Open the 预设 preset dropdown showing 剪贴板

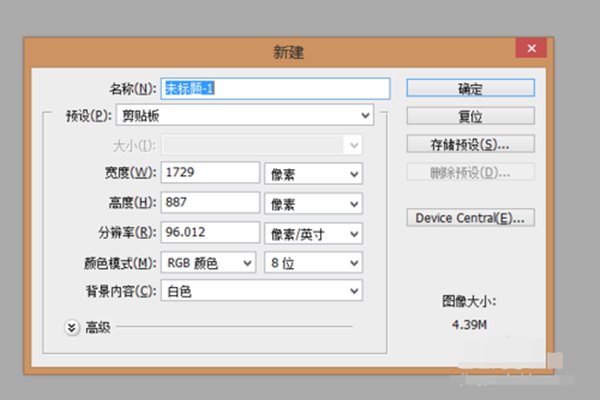point(245,115)
